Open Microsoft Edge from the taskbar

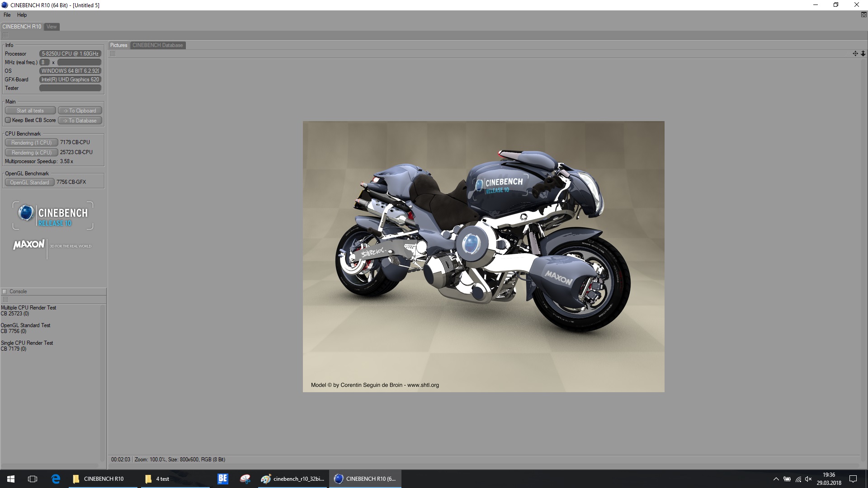pyautogui.click(x=56, y=479)
